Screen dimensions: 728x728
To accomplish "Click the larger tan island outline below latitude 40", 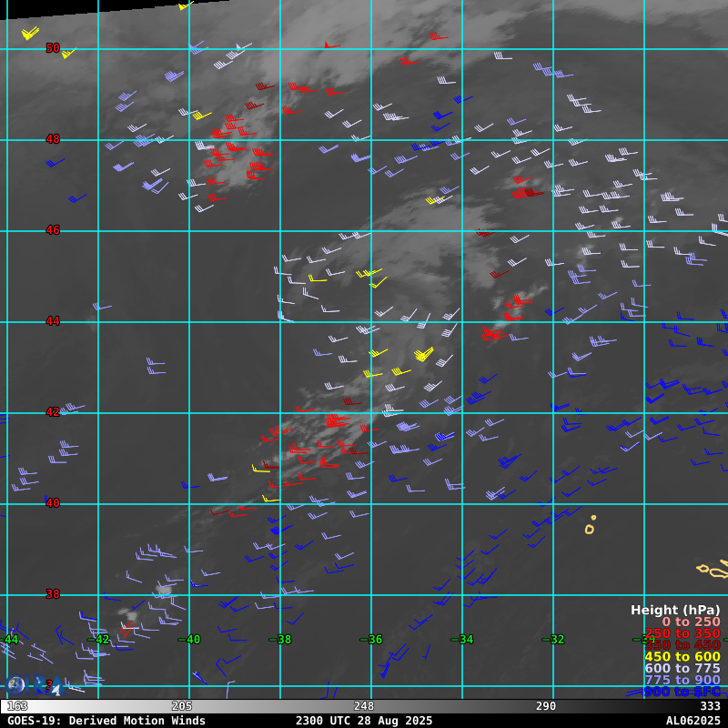I will point(590,530).
